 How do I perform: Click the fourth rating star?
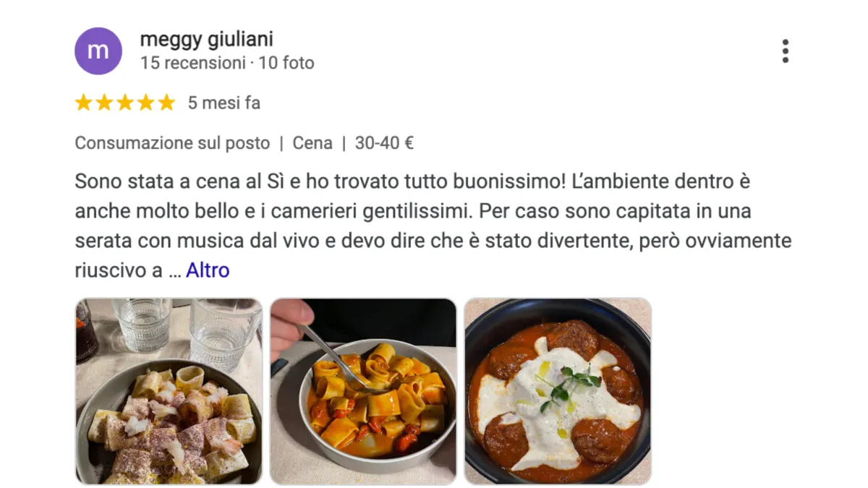(146, 103)
